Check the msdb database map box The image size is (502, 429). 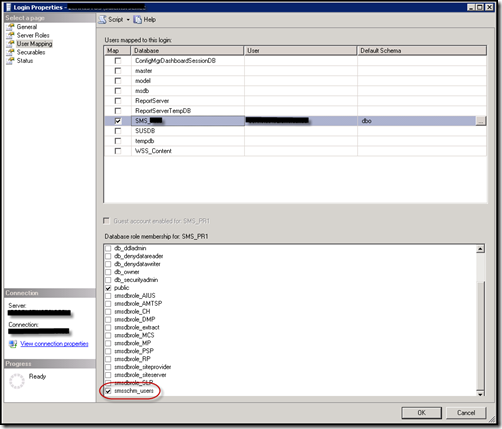118,91
